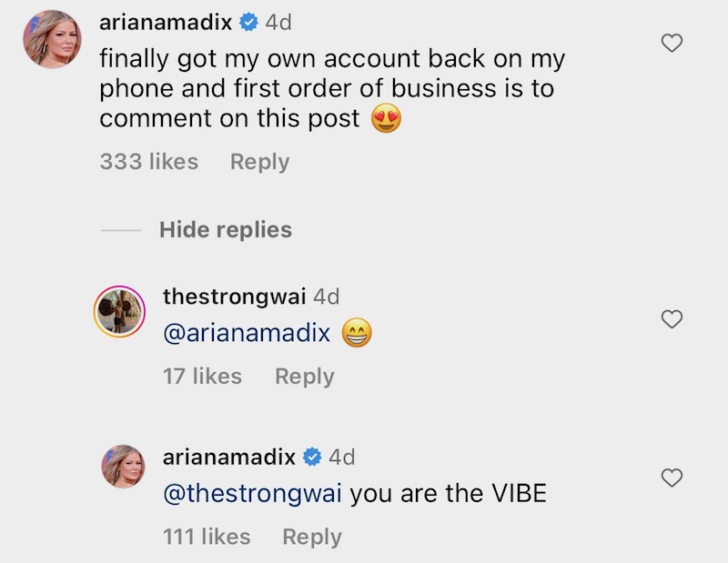728x563 pixels.
Task: Like thestrongwai's reply using heart icon
Action: (671, 318)
